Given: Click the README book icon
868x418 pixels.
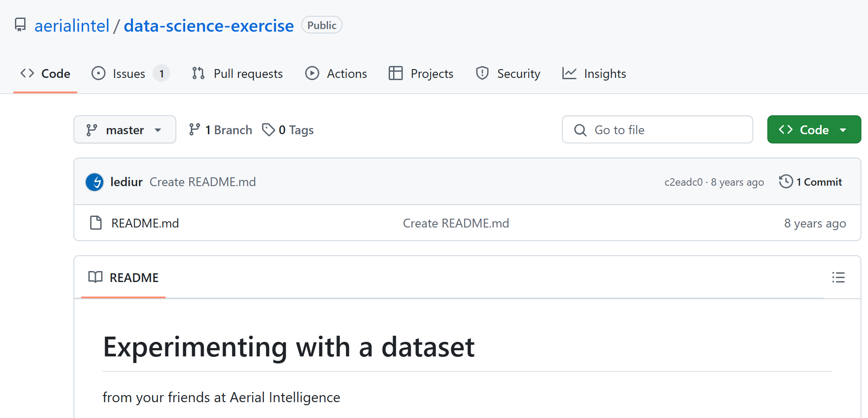Looking at the screenshot, I should [95, 277].
